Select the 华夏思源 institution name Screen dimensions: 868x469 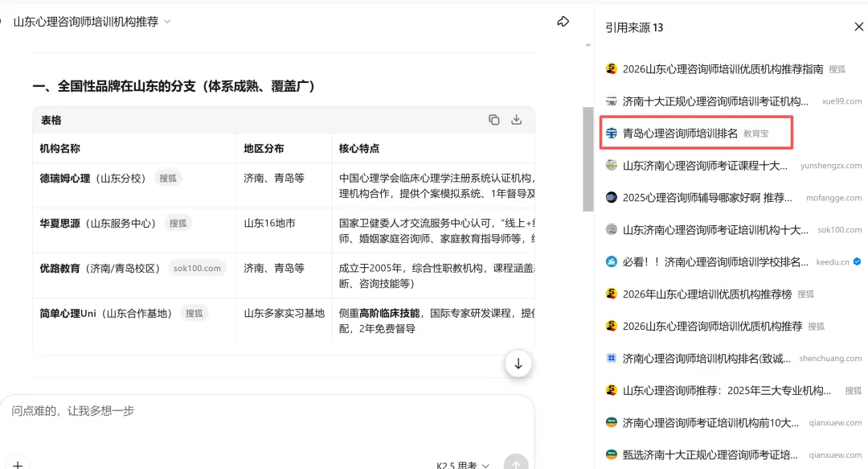[x=59, y=223]
